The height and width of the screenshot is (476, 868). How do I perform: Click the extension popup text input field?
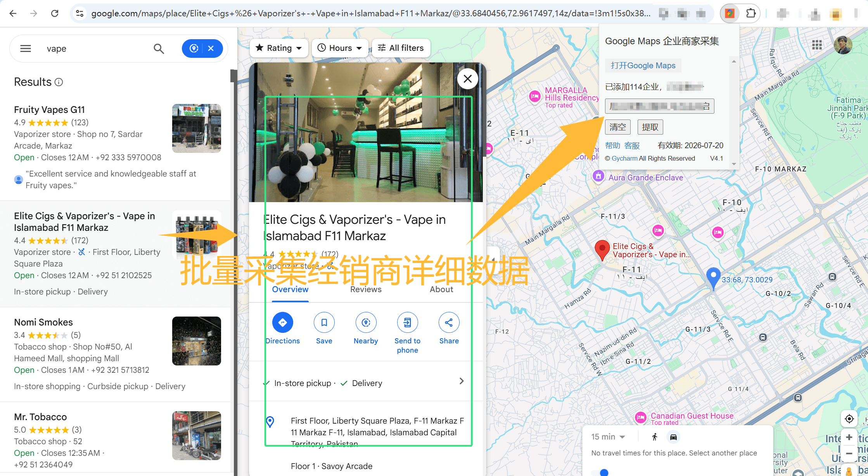pos(659,106)
